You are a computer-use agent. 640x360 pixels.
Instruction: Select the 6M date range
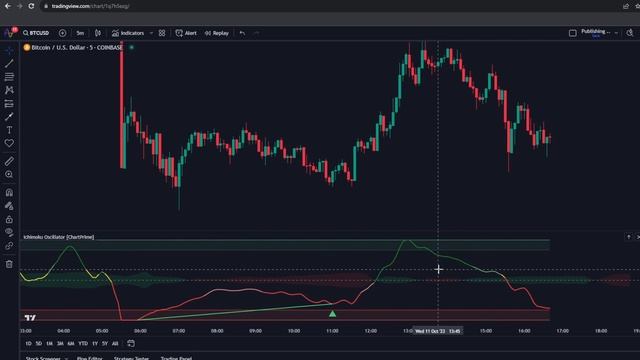(71, 344)
